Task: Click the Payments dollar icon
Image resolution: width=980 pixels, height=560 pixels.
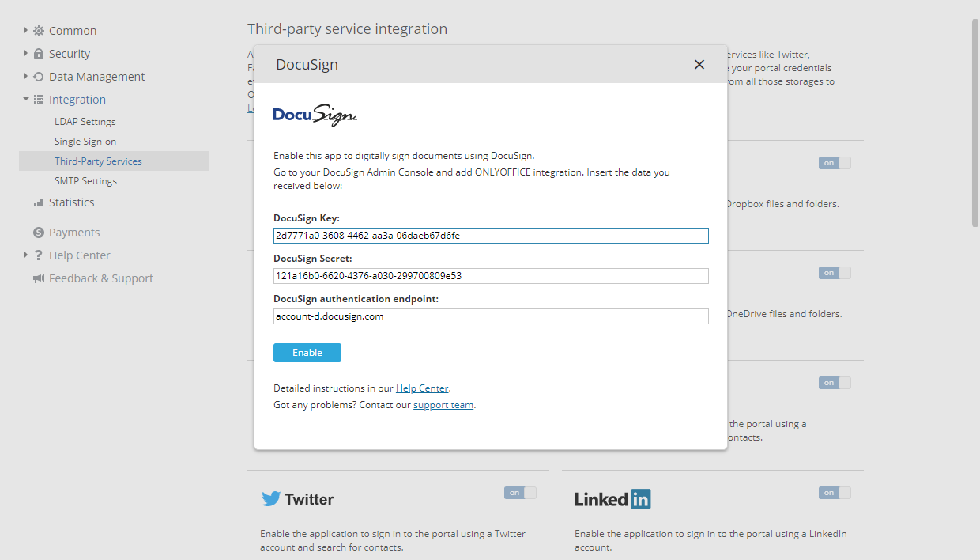Action: pyautogui.click(x=39, y=233)
